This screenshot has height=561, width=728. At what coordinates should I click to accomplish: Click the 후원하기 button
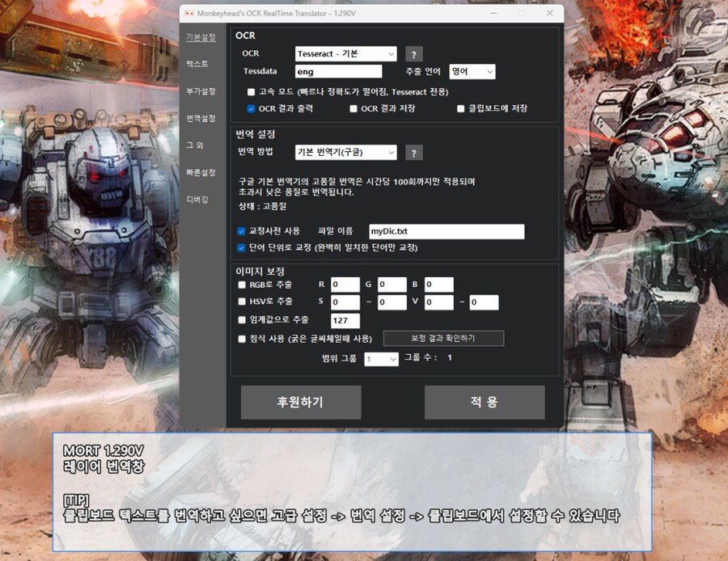click(x=301, y=403)
